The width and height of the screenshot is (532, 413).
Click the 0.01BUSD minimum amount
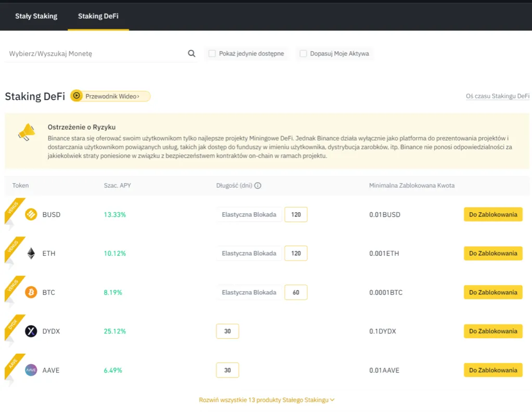pyautogui.click(x=385, y=214)
